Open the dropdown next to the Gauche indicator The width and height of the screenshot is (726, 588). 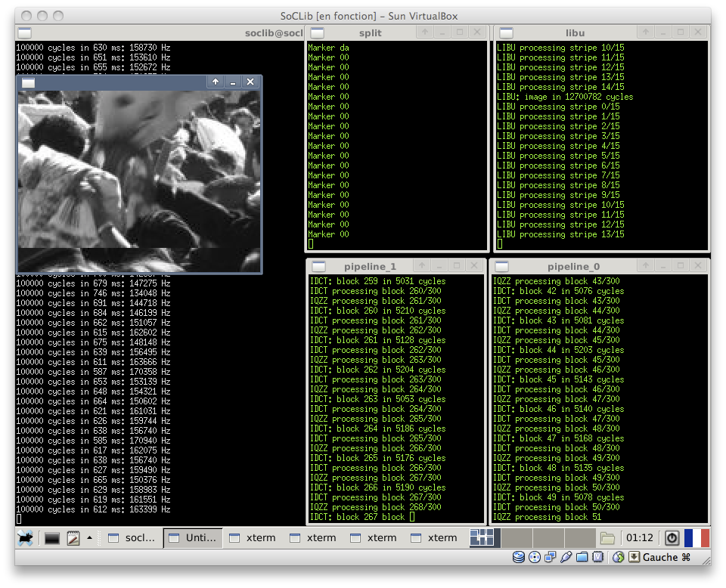point(634,557)
